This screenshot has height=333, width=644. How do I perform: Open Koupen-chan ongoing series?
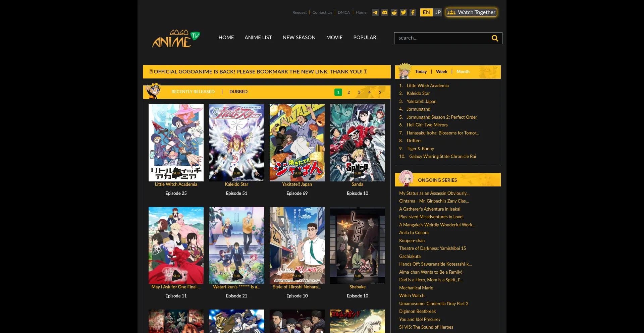[412, 241]
